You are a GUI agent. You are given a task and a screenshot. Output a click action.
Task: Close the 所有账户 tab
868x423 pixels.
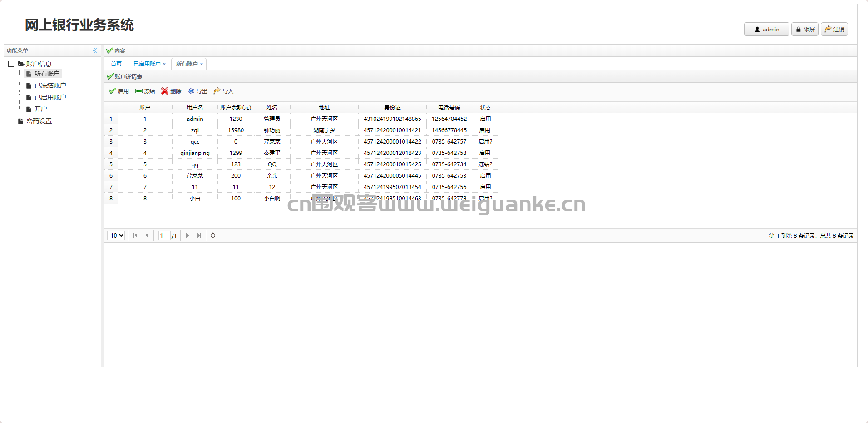[x=202, y=65]
